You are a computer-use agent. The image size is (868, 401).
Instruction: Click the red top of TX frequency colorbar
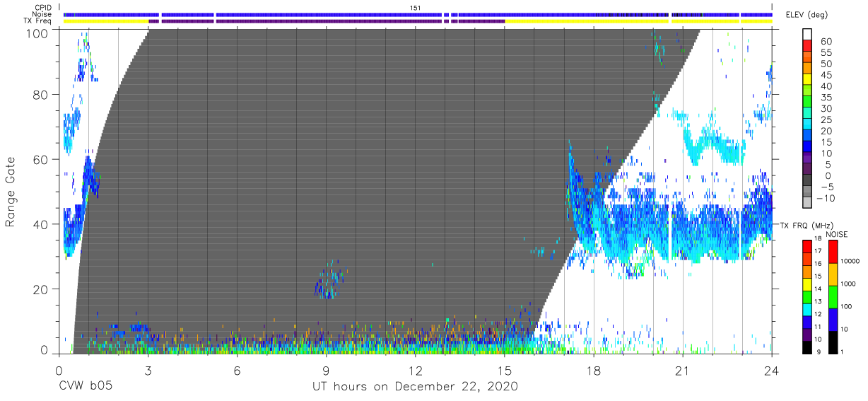point(807,246)
